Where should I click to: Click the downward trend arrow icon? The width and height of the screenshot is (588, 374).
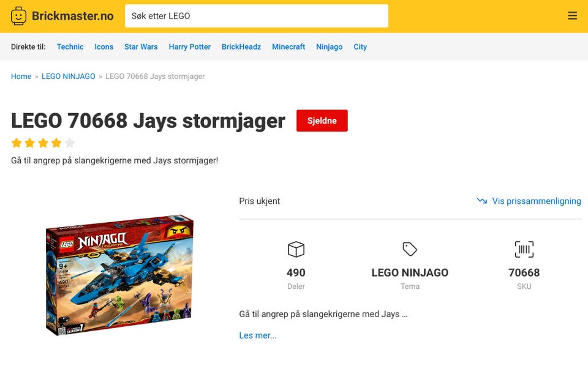pos(482,201)
